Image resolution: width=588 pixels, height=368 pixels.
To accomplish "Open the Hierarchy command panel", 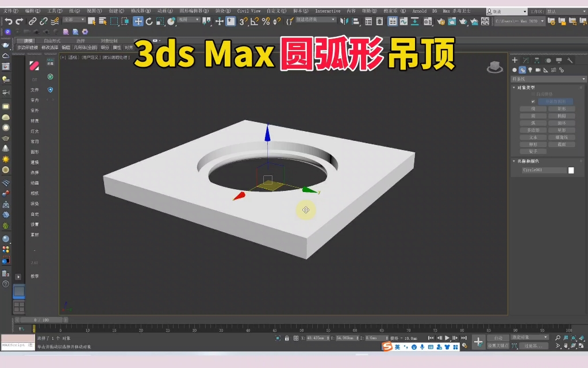I will coord(537,60).
